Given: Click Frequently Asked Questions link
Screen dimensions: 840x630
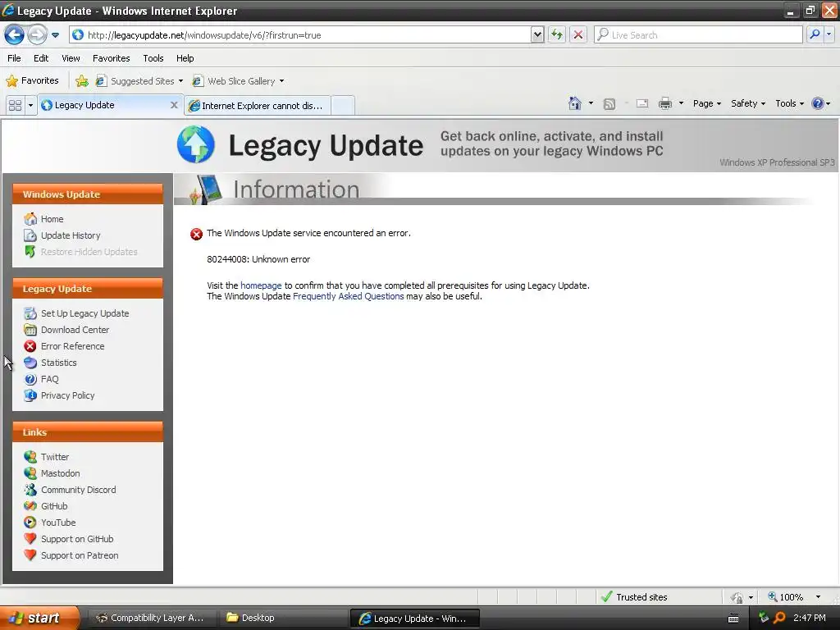Looking at the screenshot, I should click(348, 296).
